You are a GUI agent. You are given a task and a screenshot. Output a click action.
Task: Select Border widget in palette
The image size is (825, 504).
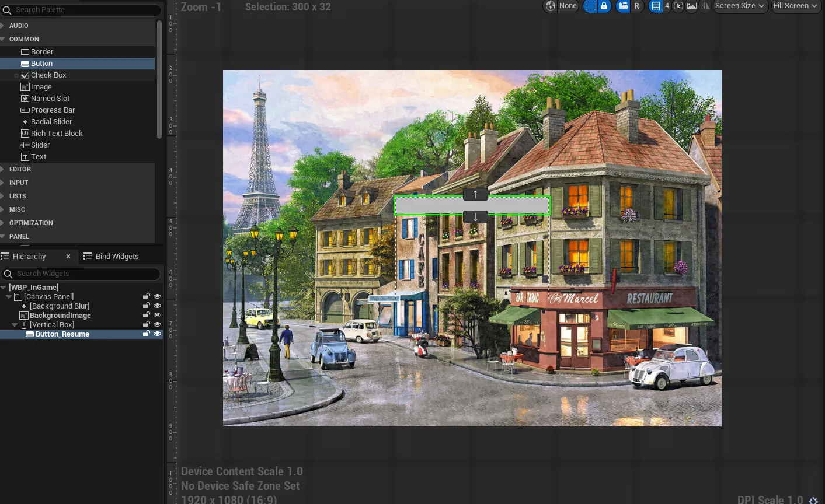pyautogui.click(x=78, y=52)
